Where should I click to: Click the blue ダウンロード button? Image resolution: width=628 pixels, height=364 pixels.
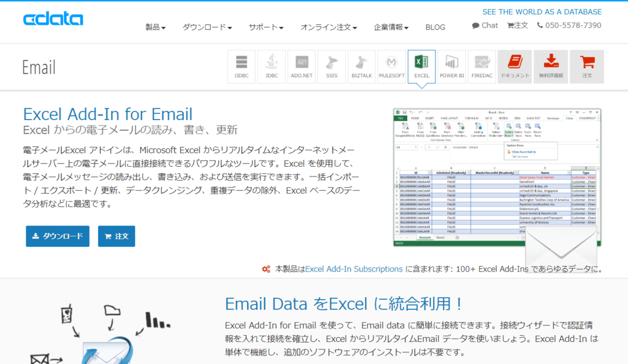(x=58, y=236)
